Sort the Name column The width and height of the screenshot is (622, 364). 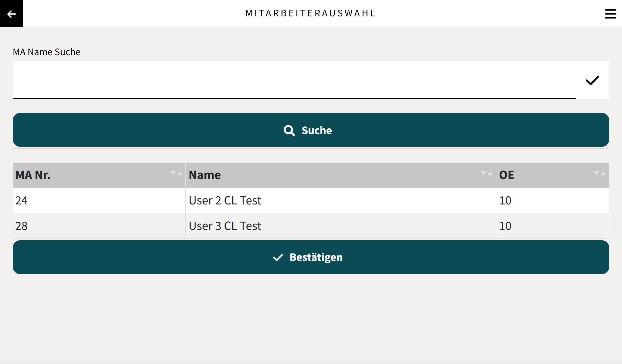click(x=487, y=174)
